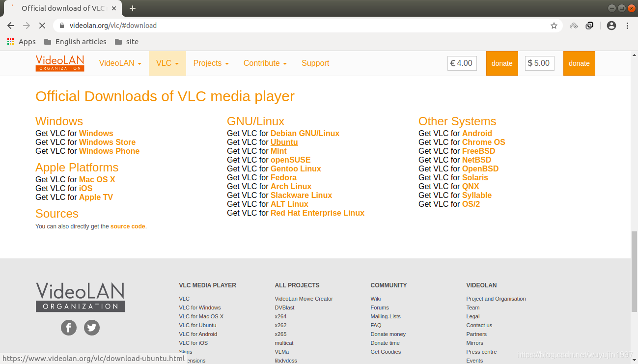Viewport: 638px width, 364px height.
Task: Open the Debian GNU/Linux download link
Action: [305, 134]
